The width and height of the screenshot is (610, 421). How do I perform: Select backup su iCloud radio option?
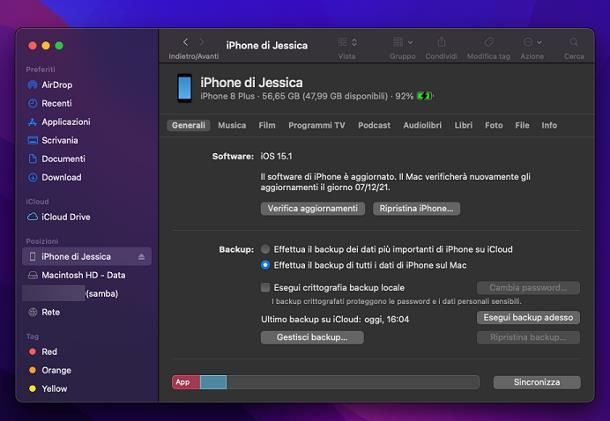coord(265,249)
